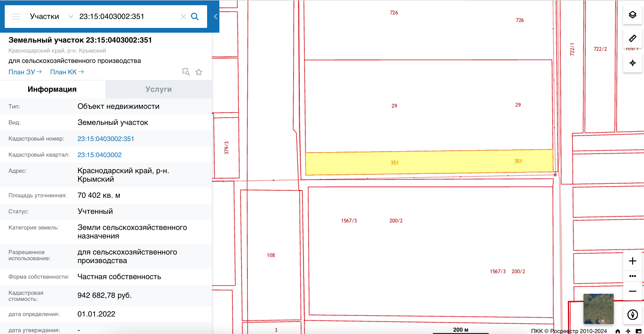Click the home icon in footer
This screenshot has height=334, width=644.
[618, 331]
